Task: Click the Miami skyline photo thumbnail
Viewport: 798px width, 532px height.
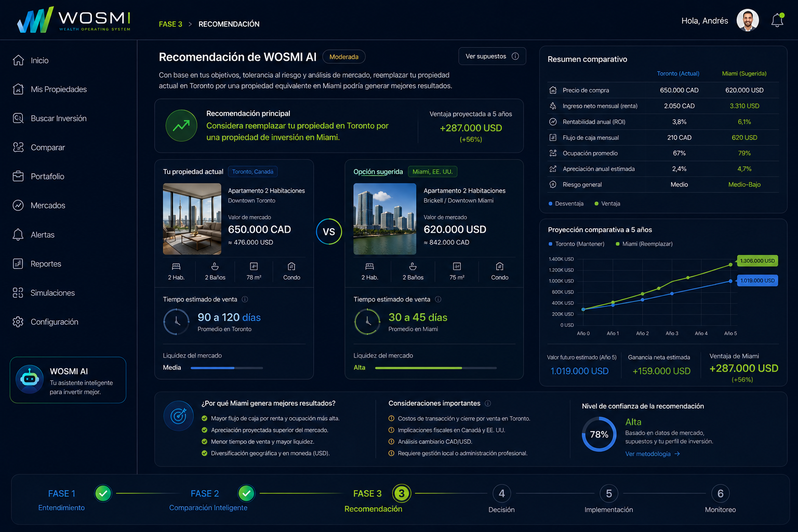Action: point(385,219)
